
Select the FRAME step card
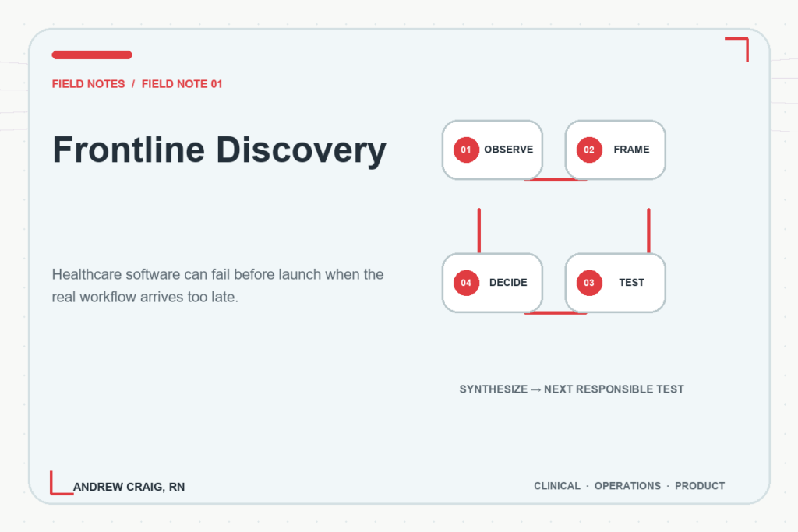[616, 150]
